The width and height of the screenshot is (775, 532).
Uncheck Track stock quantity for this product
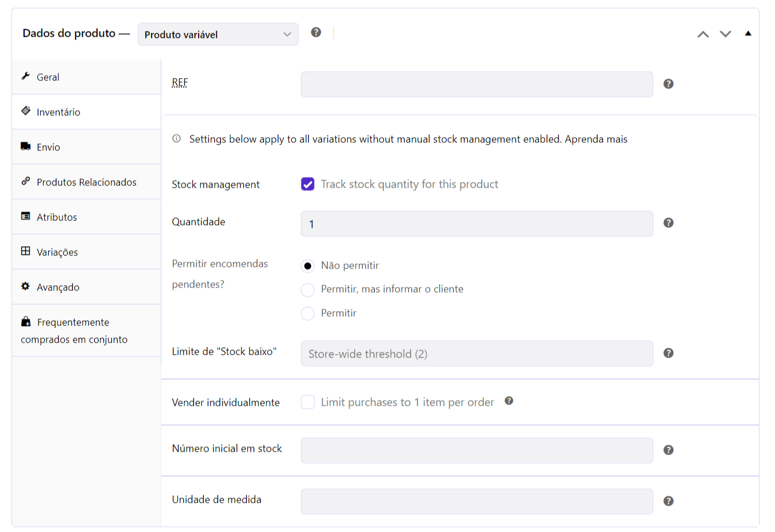click(308, 184)
